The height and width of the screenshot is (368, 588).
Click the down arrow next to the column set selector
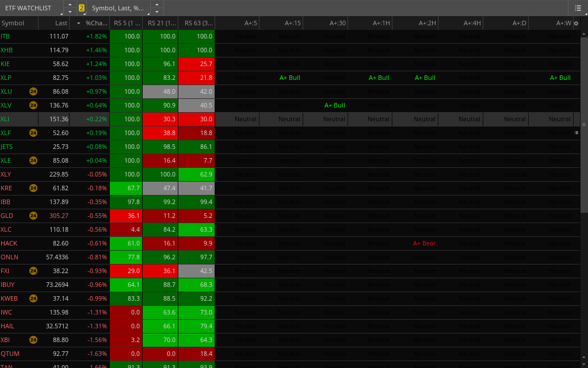click(x=157, y=11)
